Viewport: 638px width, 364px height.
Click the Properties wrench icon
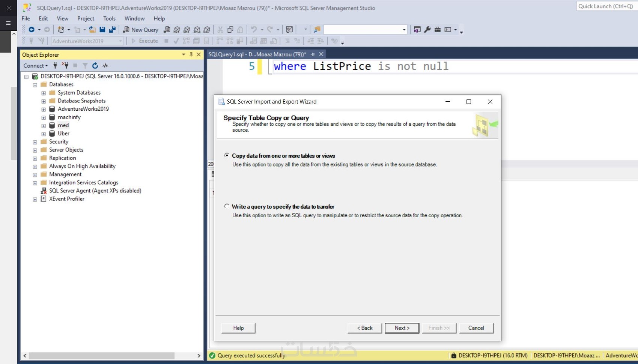pyautogui.click(x=427, y=30)
